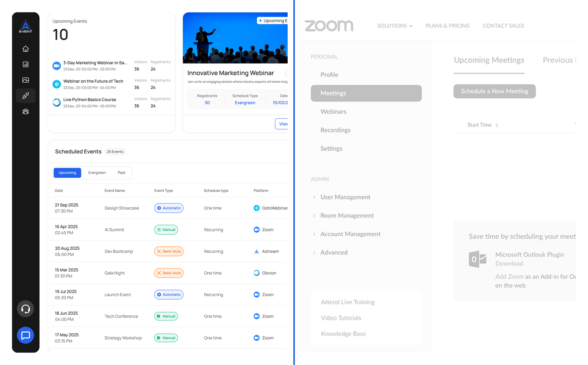
Task: Click Obvion platform icon in Gala Night row
Action: (x=257, y=273)
